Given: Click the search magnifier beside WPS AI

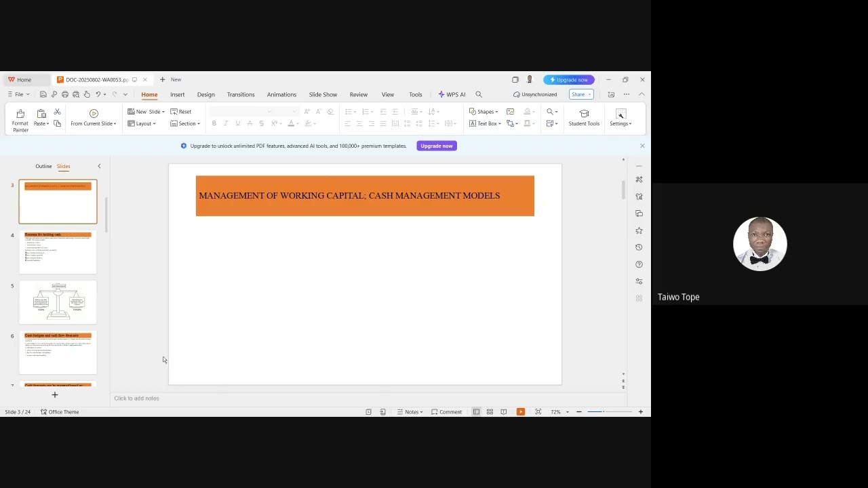Looking at the screenshot, I should coord(479,94).
